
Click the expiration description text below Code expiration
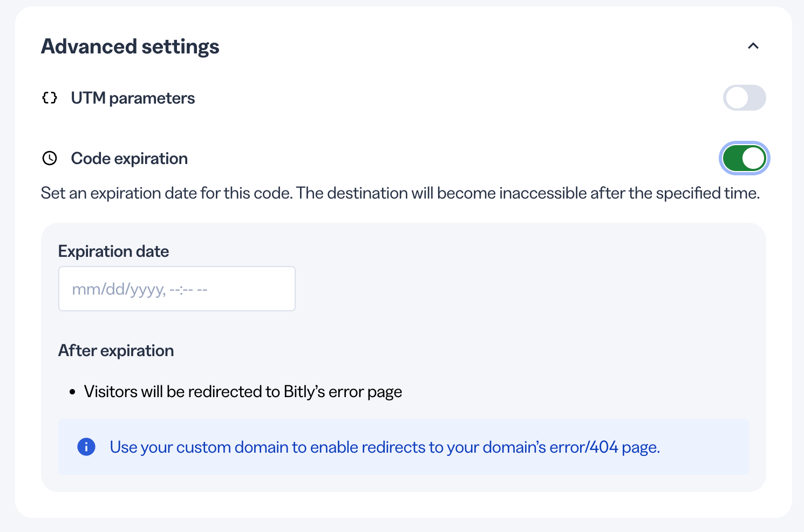click(400, 193)
